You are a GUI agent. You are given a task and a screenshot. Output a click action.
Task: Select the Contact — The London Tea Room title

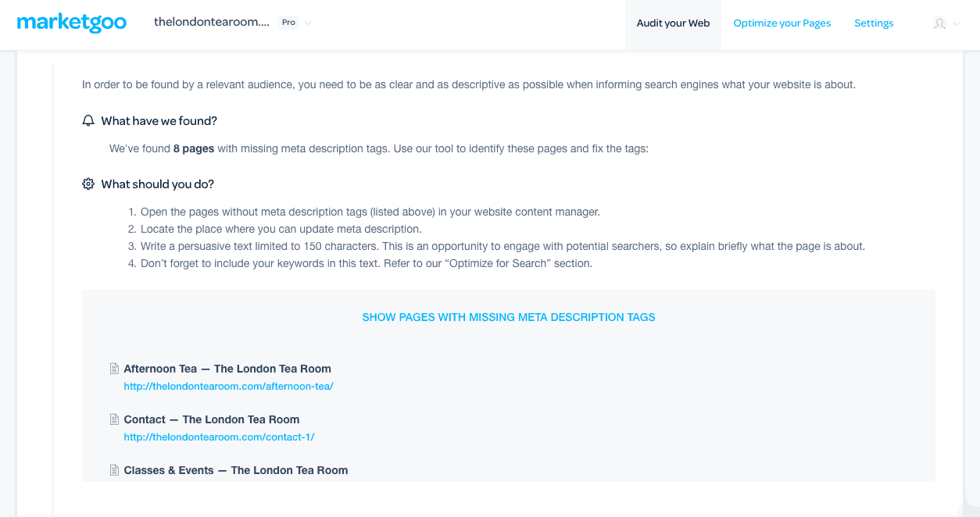point(212,419)
